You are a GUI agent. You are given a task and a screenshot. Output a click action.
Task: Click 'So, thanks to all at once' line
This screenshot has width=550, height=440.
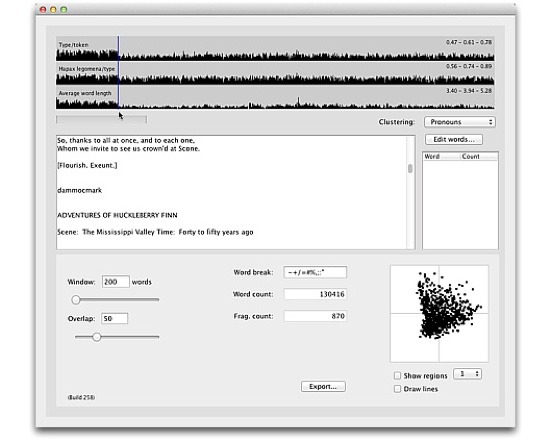click(126, 140)
